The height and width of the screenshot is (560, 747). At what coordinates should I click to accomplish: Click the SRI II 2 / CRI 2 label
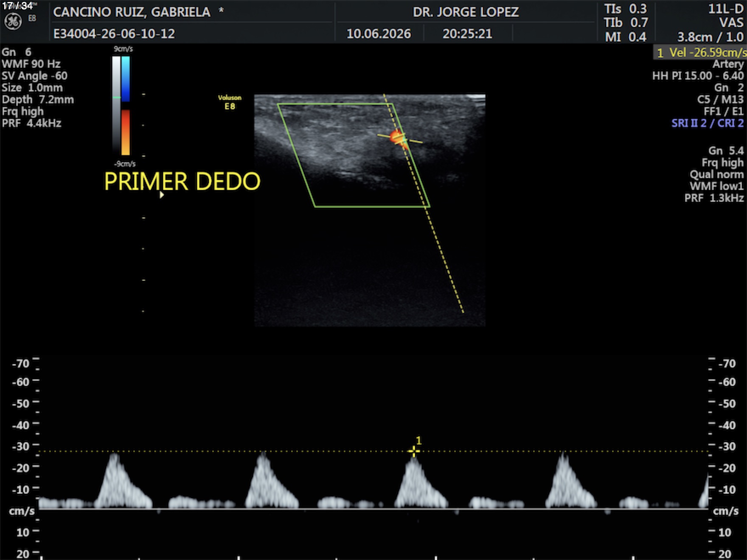(708, 123)
